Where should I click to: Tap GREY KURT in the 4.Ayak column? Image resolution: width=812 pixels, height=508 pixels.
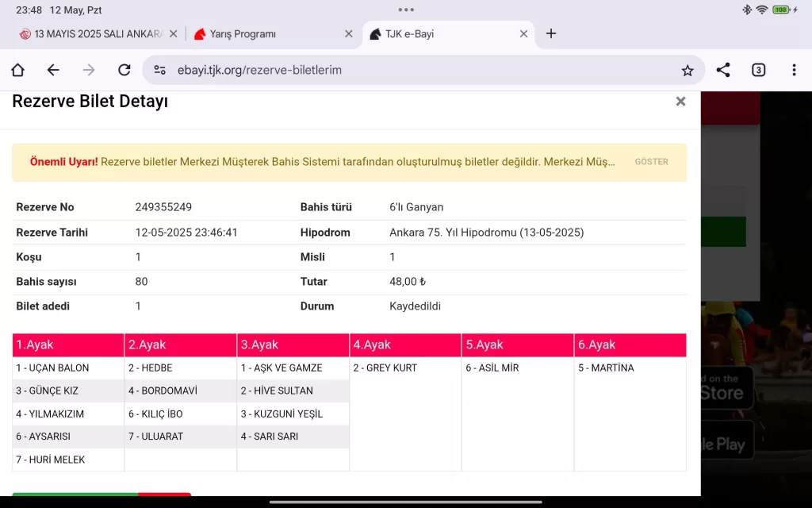point(385,368)
